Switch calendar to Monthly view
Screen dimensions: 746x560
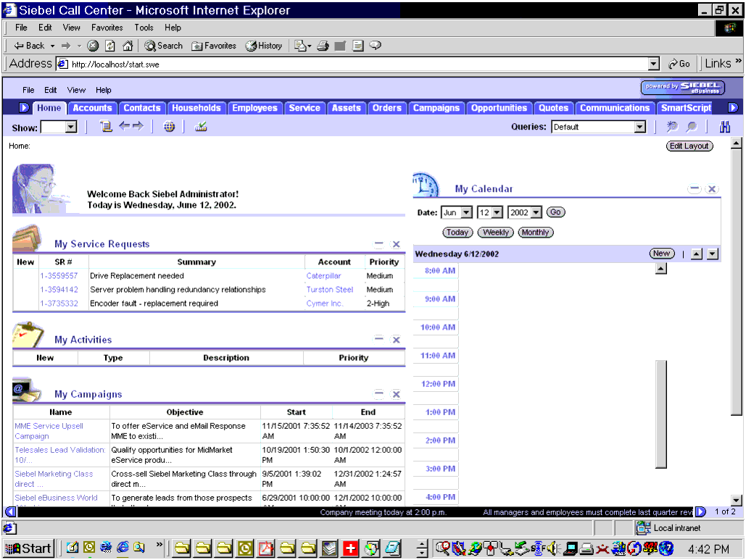535,232
